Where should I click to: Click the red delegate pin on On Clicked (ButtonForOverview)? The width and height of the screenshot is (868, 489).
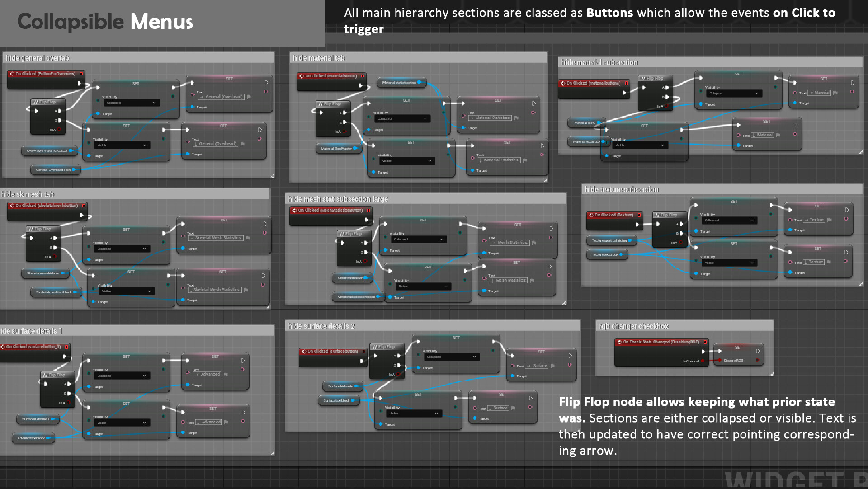pyautogui.click(x=81, y=74)
